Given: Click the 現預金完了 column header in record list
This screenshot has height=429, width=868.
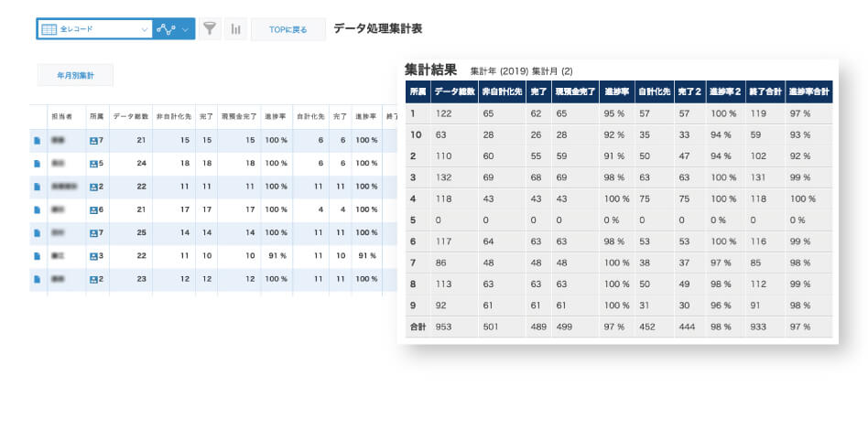Looking at the screenshot, I should [239, 117].
